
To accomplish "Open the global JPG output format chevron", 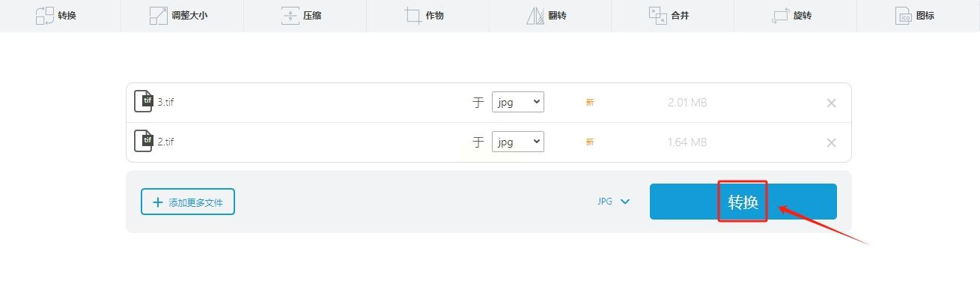I will (x=625, y=202).
